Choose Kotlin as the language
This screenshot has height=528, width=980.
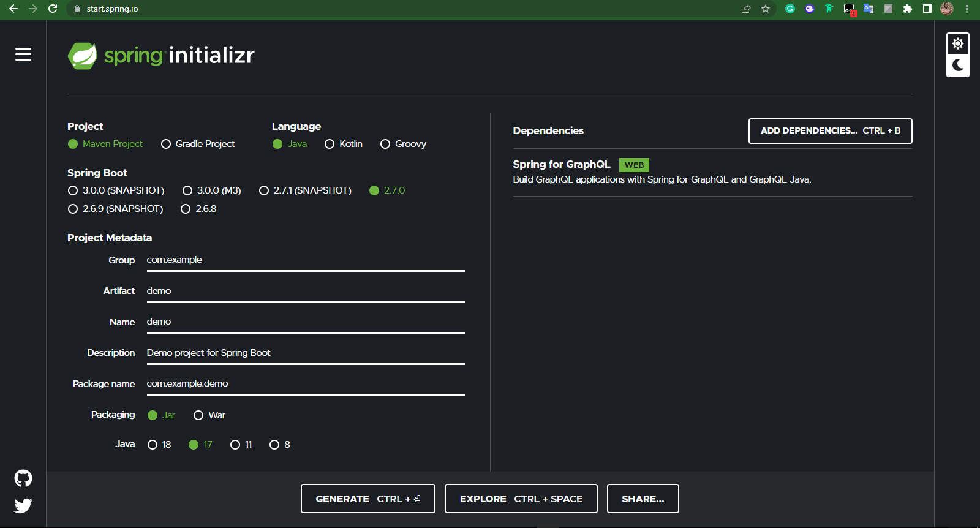[330, 144]
